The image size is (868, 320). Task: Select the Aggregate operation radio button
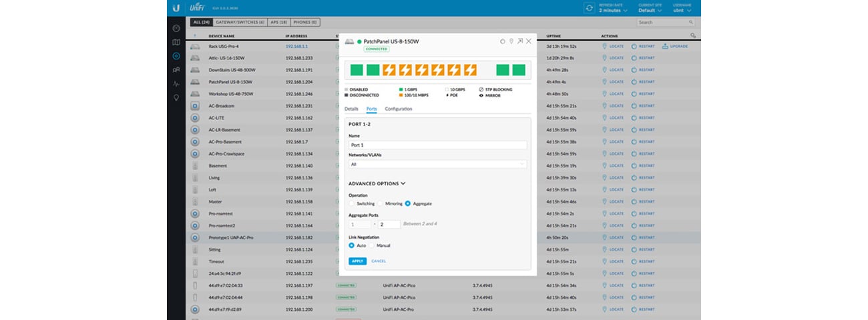pyautogui.click(x=407, y=203)
